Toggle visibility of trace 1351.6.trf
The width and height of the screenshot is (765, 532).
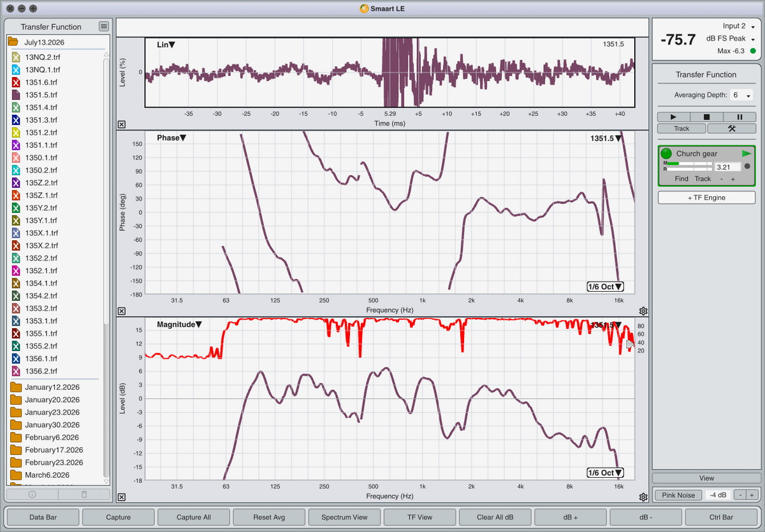(x=17, y=82)
